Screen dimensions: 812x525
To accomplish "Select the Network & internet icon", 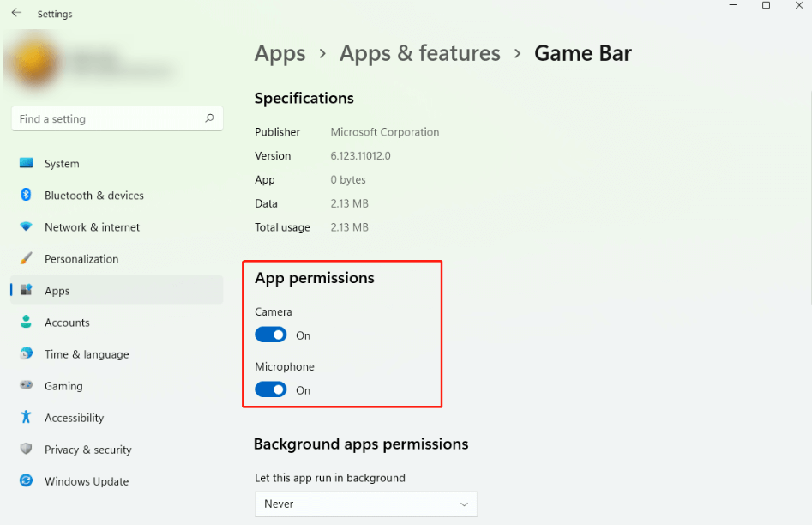I will pos(27,226).
